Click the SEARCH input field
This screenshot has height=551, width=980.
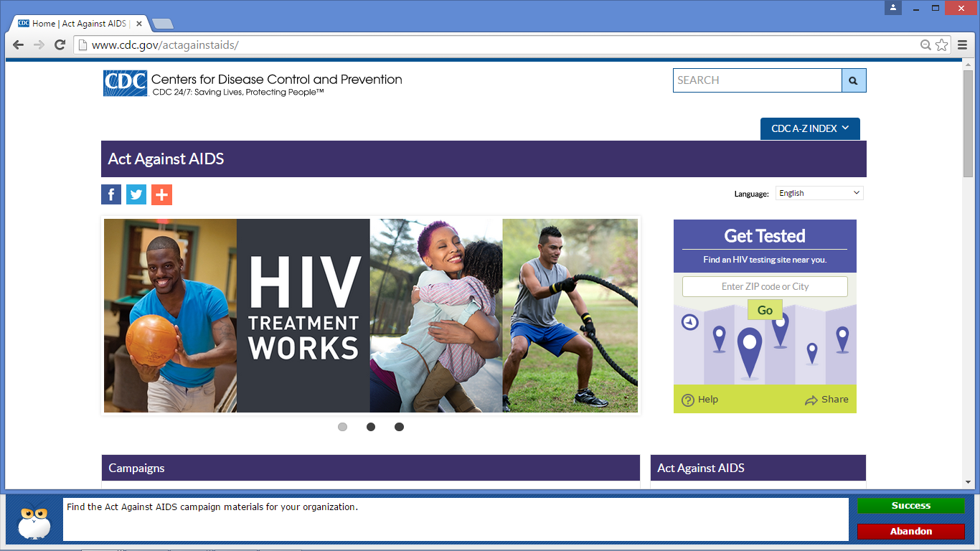point(757,80)
